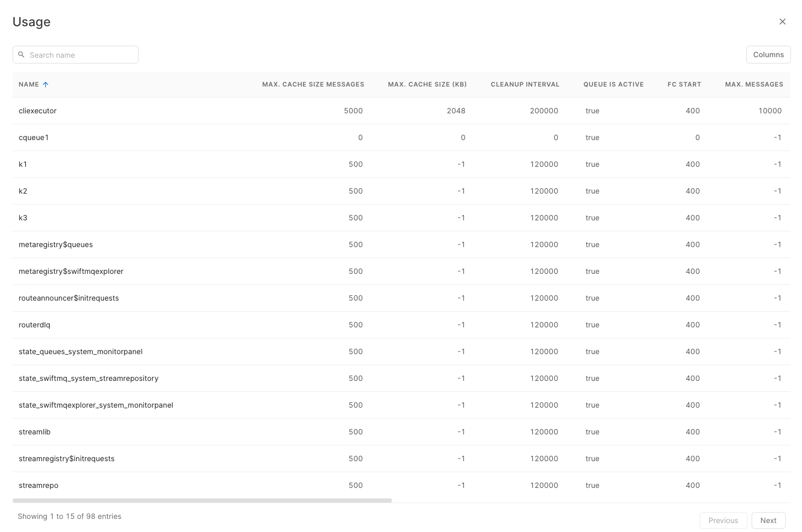Select the cliexecutor queue row
The height and width of the screenshot is (532, 802).
coord(38,111)
